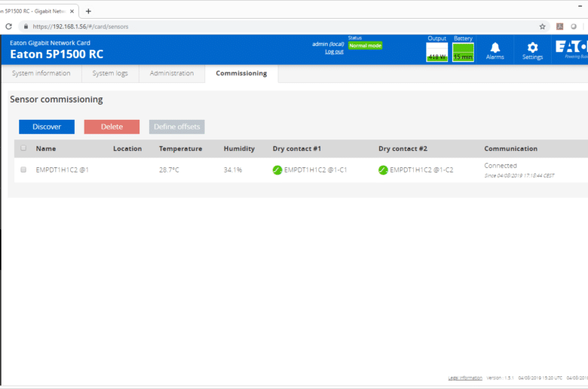588x389 pixels.
Task: Click dry contact #1 green status icon
Action: 277,170
